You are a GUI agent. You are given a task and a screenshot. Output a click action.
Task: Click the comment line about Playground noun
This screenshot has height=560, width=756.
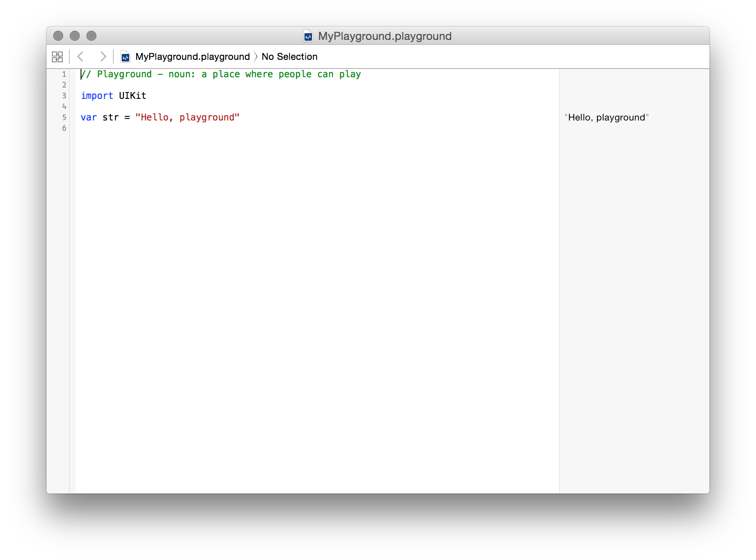click(x=221, y=74)
